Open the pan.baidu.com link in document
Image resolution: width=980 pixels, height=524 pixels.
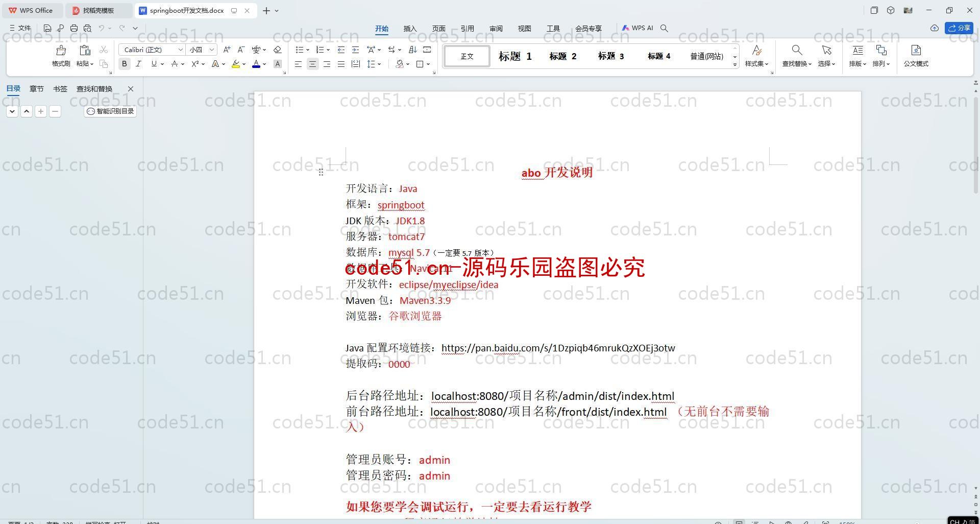[x=558, y=348]
